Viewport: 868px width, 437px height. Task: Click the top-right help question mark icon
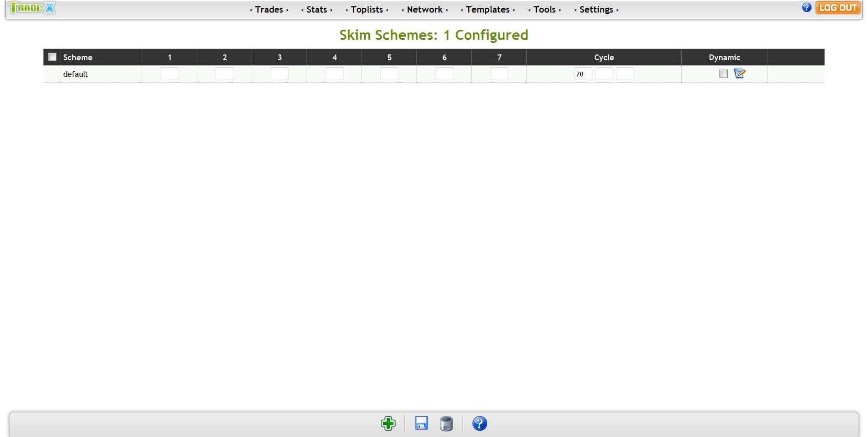806,7
